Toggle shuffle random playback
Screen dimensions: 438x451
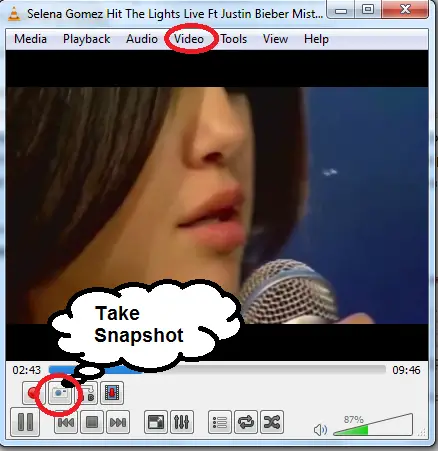coord(272,422)
